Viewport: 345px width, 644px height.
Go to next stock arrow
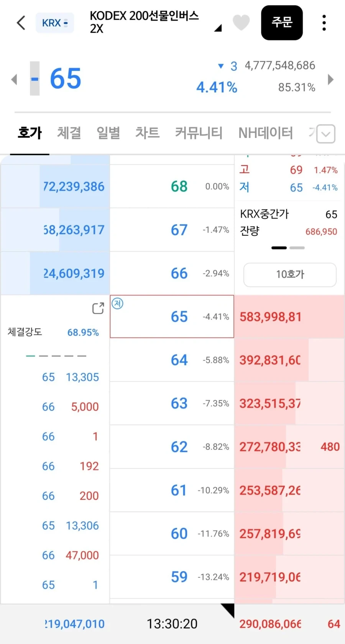point(331,79)
